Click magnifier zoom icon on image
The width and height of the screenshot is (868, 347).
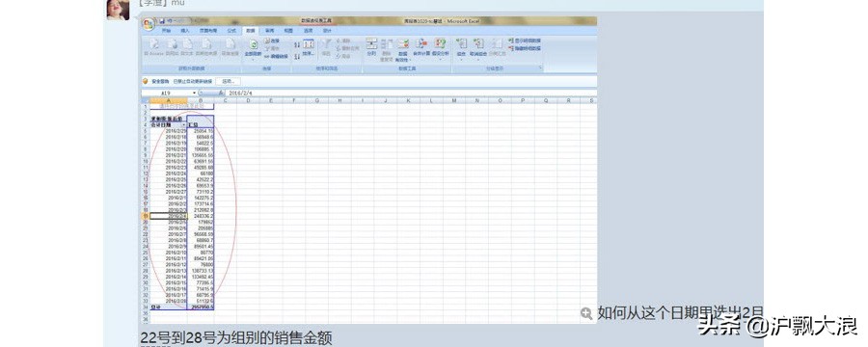click(x=586, y=313)
